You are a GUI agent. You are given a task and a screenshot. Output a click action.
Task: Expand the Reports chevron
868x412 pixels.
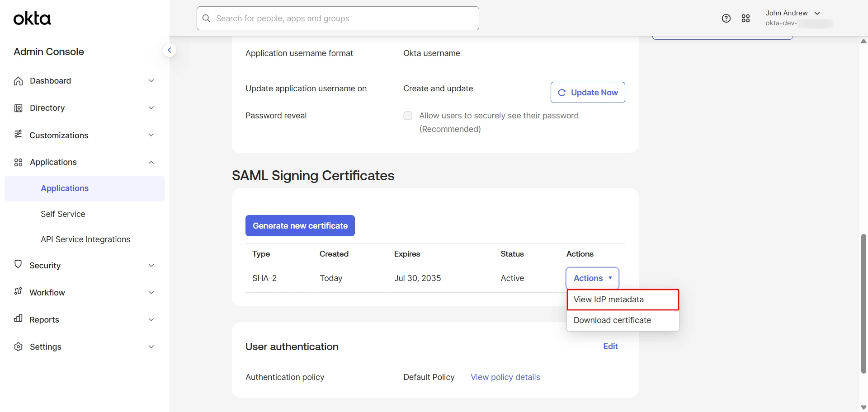(151, 320)
